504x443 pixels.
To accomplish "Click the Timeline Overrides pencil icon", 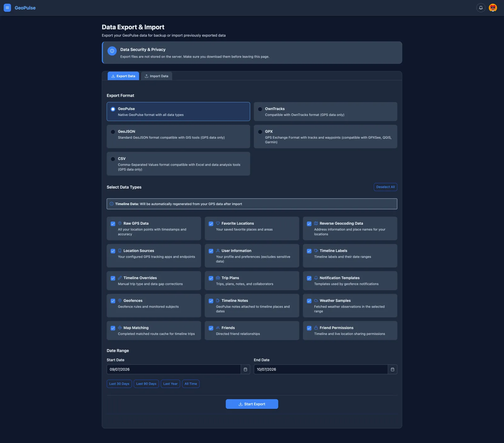I will (x=120, y=278).
